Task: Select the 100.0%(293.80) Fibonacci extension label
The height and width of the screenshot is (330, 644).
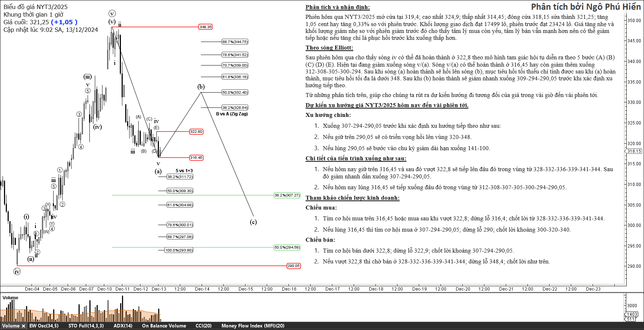Action: (179, 250)
